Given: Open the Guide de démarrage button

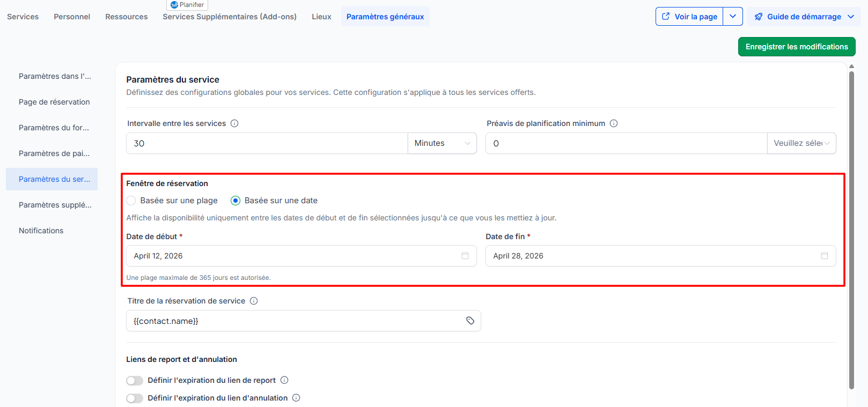Looking at the screenshot, I should (804, 17).
